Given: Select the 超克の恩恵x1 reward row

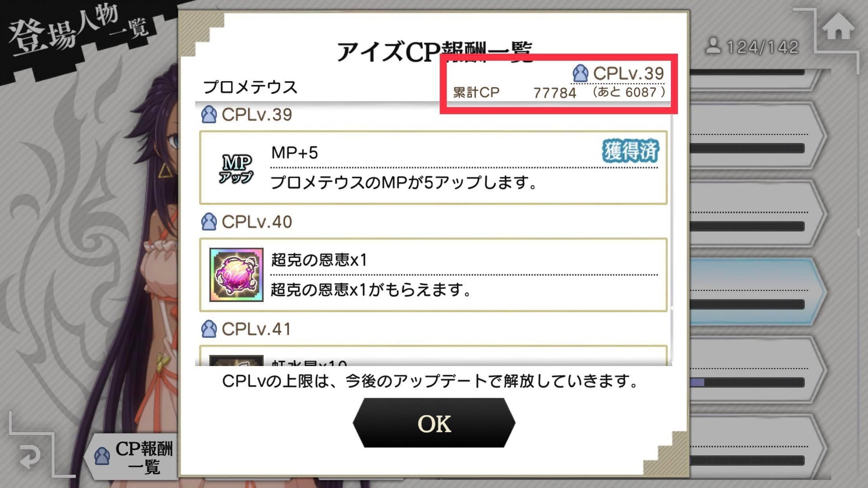Looking at the screenshot, I should (x=433, y=275).
